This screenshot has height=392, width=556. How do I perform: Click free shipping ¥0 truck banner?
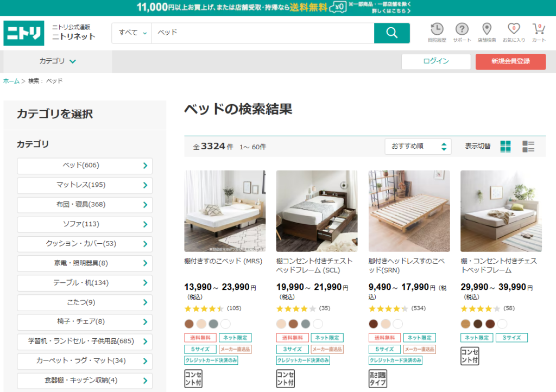pyautogui.click(x=338, y=7)
